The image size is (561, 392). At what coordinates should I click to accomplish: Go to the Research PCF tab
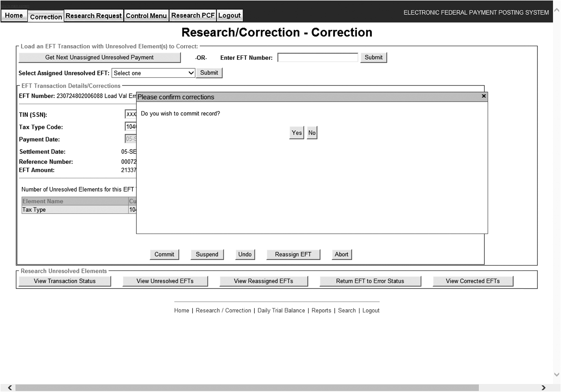(x=193, y=16)
